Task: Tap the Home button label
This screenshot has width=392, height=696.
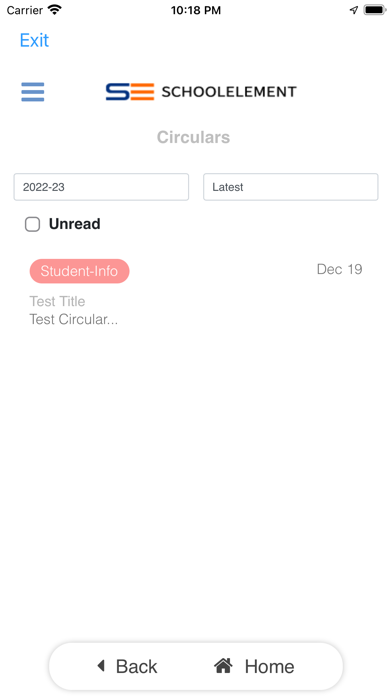Action: [x=269, y=666]
